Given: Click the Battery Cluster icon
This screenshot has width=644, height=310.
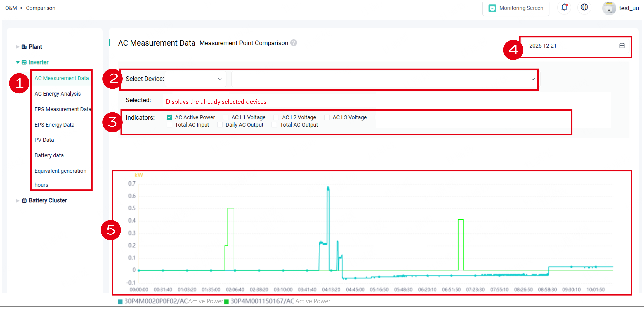Looking at the screenshot, I should [24, 201].
